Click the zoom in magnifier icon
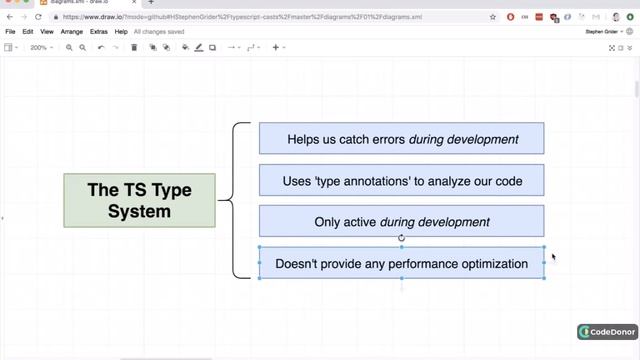 pyautogui.click(x=69, y=48)
